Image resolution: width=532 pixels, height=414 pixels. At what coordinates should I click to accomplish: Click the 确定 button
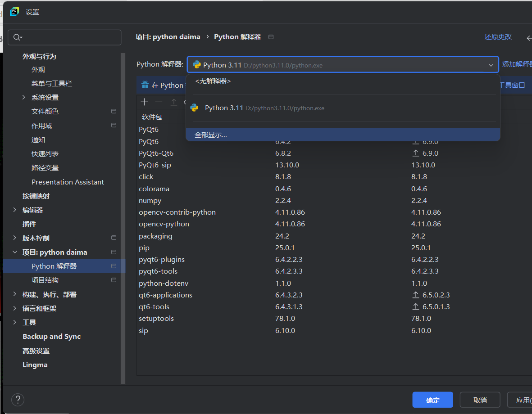pos(432,400)
